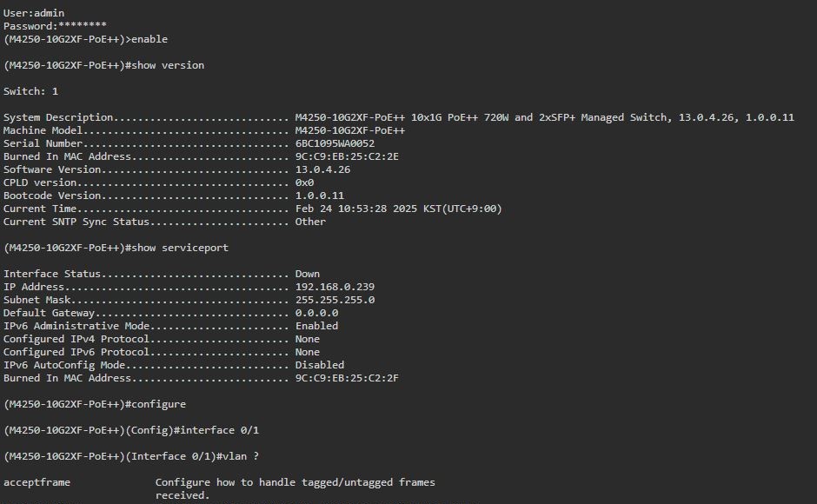Click the IPv6 Administrative Mode value Enabled
This screenshot has width=817, height=504.
tap(316, 326)
